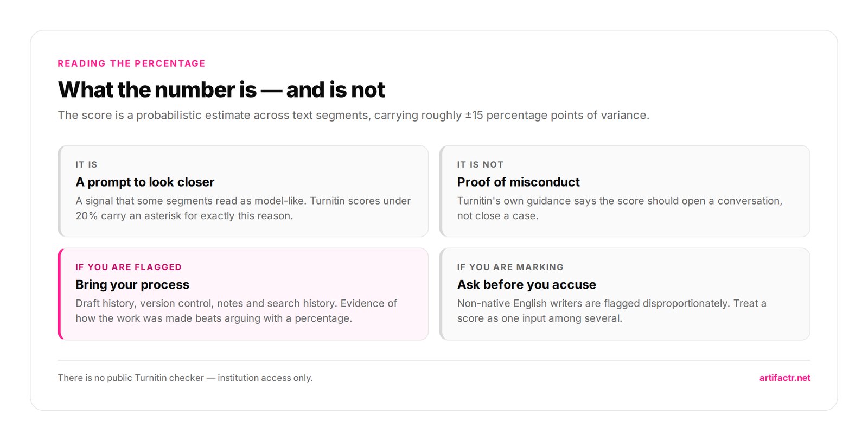The height and width of the screenshot is (440, 868).
Task: Click the text about Turnitin scores under 20%
Action: [x=243, y=208]
